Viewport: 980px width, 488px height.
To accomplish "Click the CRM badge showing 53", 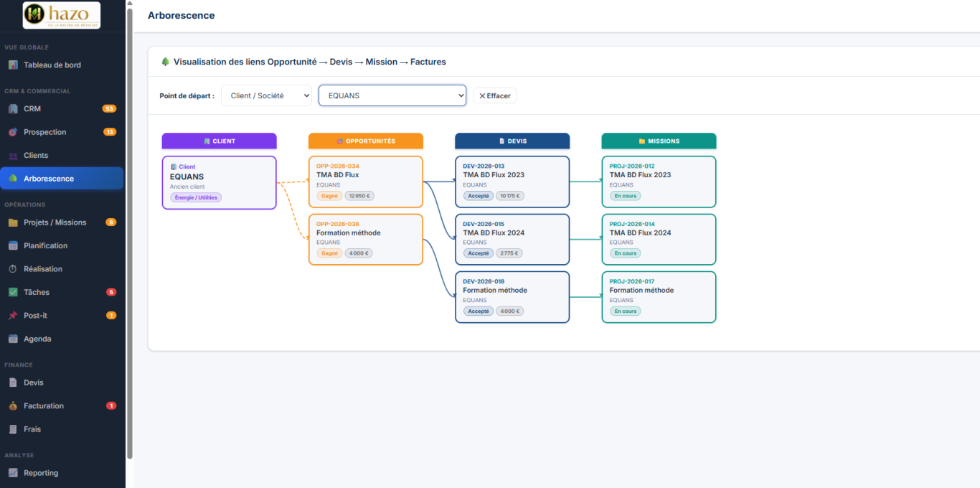I will [x=109, y=109].
